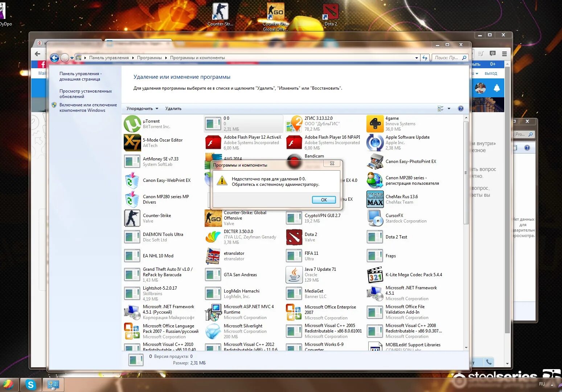Viewport: 562px width, 392px height.
Task: Click OK in the error dialog
Action: point(324,200)
